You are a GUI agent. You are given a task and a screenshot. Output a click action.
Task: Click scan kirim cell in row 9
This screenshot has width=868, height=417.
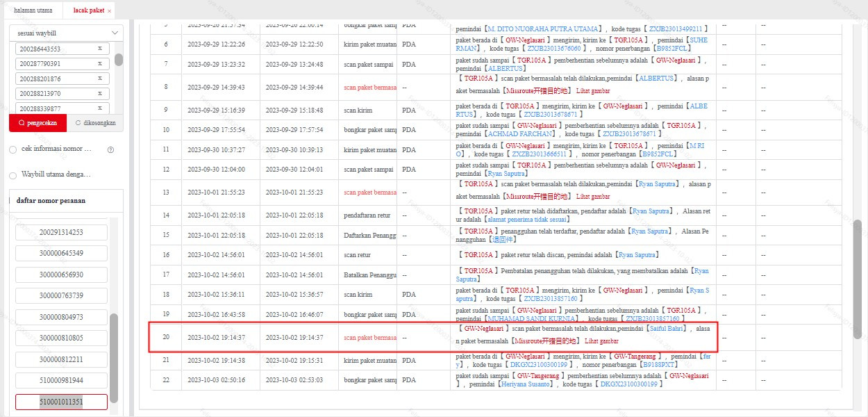point(367,111)
